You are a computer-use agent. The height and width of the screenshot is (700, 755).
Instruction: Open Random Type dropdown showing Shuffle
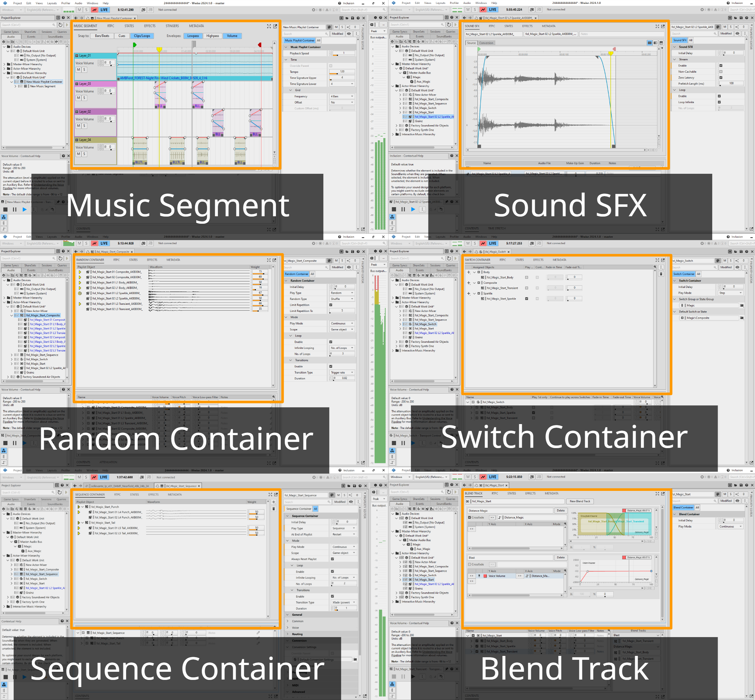pyautogui.click(x=342, y=299)
